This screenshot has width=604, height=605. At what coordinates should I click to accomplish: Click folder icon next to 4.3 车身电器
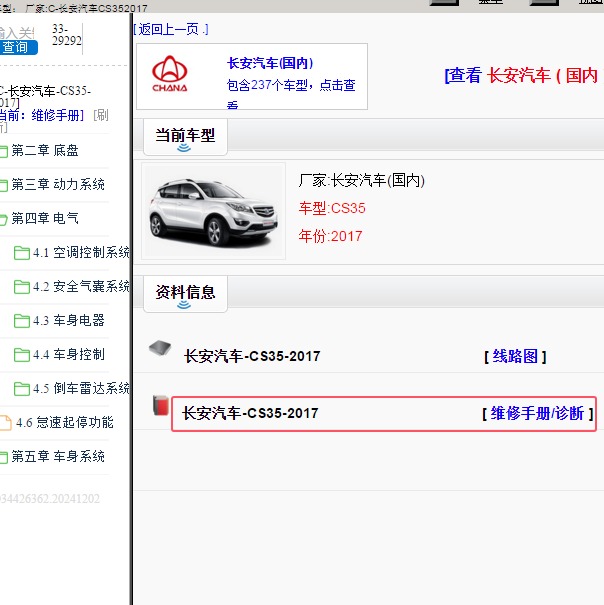22,321
